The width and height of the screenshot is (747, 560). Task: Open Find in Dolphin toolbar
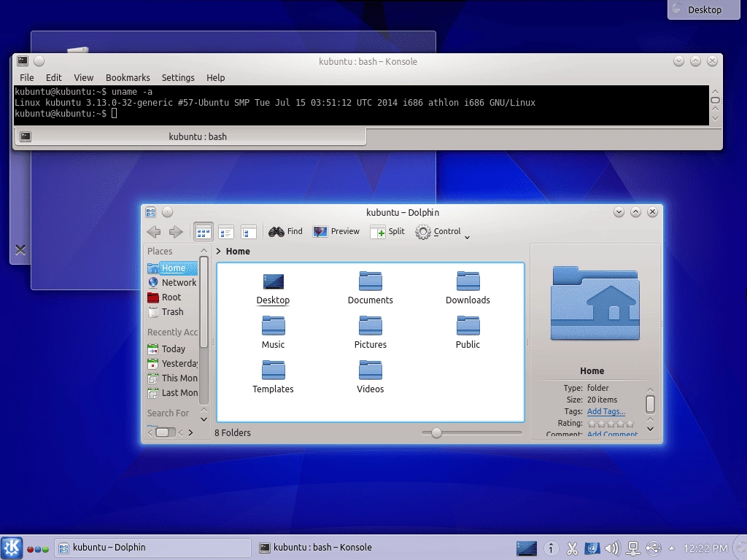point(285,231)
